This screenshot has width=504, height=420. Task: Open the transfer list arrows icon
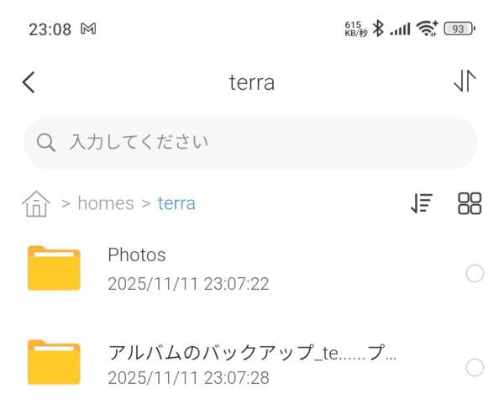[465, 81]
